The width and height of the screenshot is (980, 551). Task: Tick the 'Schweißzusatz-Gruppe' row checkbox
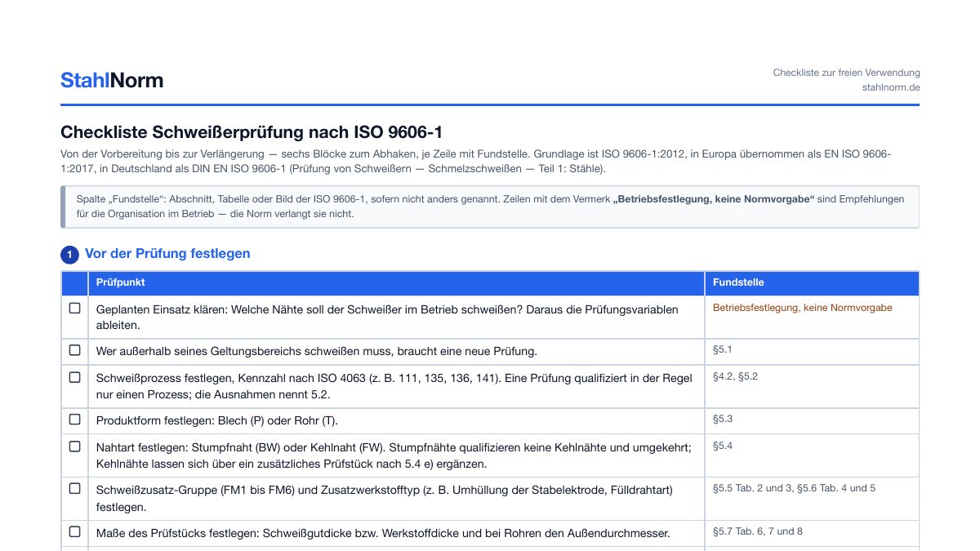[x=74, y=489]
